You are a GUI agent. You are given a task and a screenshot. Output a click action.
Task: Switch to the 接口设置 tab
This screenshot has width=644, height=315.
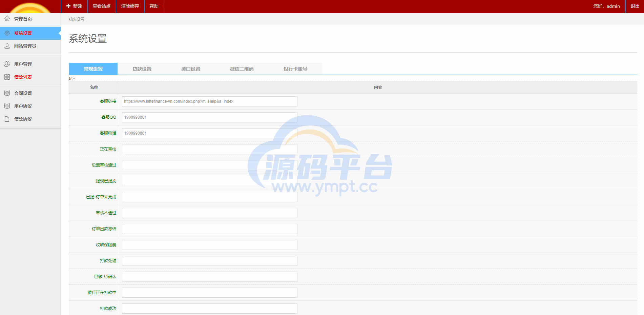coord(191,69)
